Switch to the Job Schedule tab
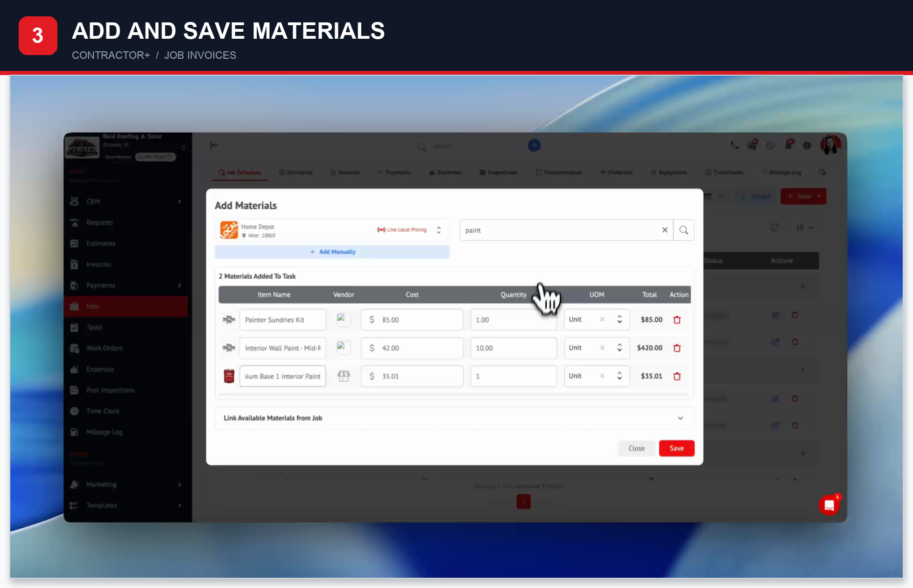The height and width of the screenshot is (588, 913). coord(240,173)
